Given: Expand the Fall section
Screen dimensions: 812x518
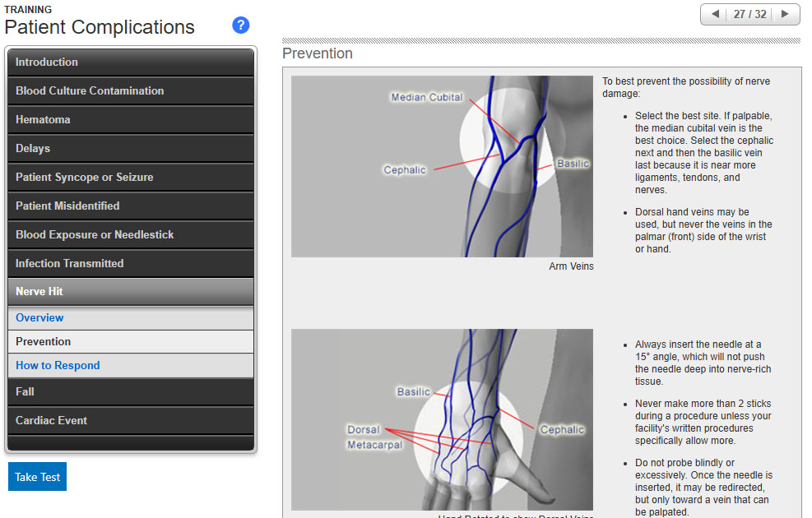Looking at the screenshot, I should coord(131,392).
